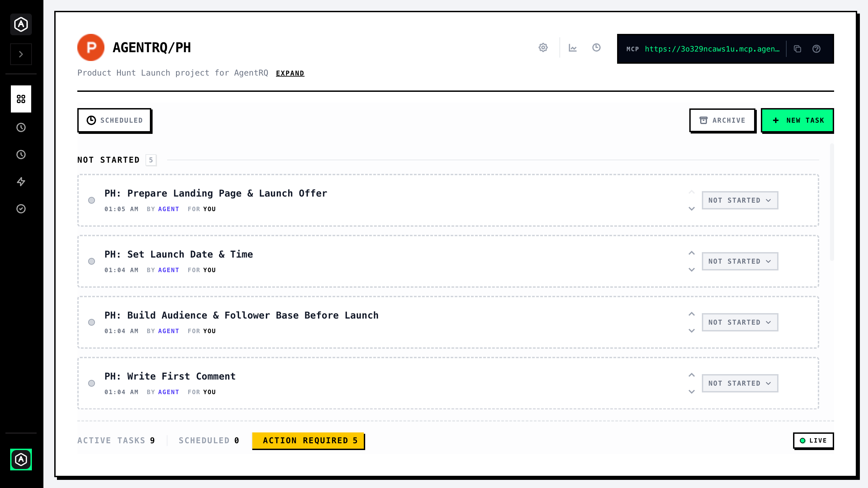Move Build Audience task down

[x=692, y=331]
